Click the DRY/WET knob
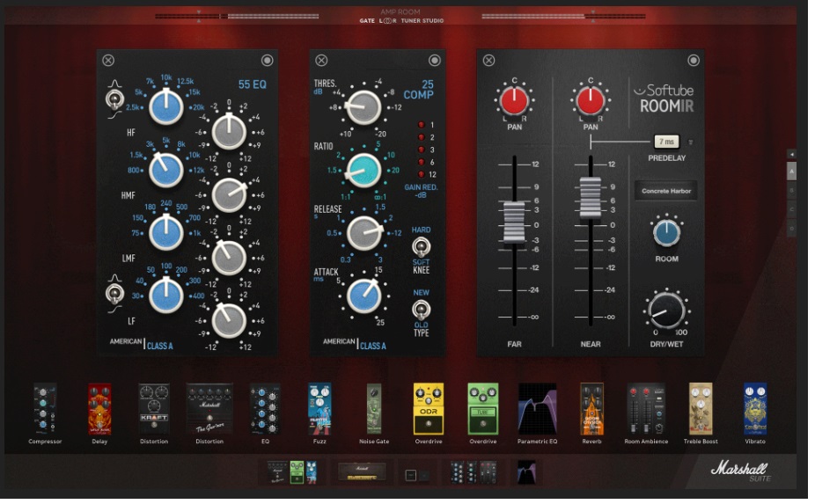The height and width of the screenshot is (504, 815). coord(666,310)
